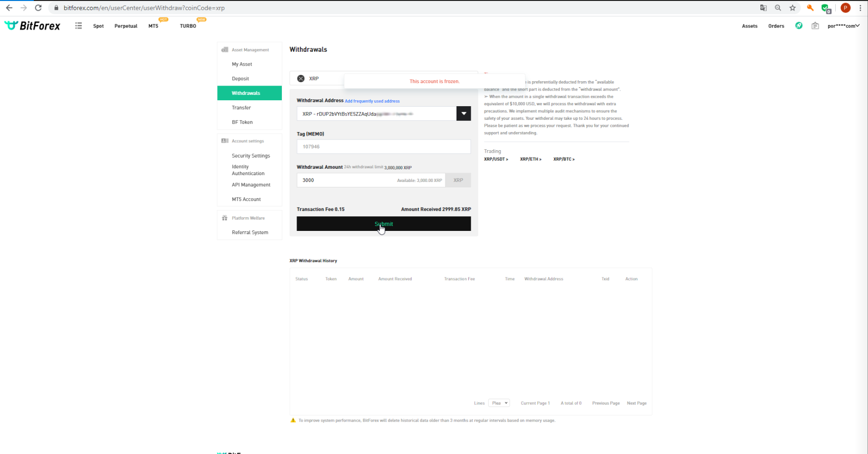Open the hamburger list menu icon
The width and height of the screenshot is (868, 454).
[78, 26]
